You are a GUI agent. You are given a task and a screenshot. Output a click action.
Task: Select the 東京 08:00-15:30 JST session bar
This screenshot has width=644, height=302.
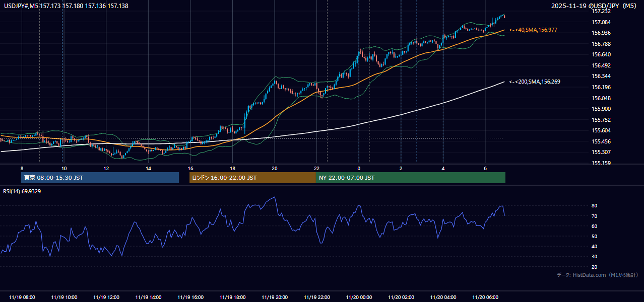pyautogui.click(x=100, y=178)
